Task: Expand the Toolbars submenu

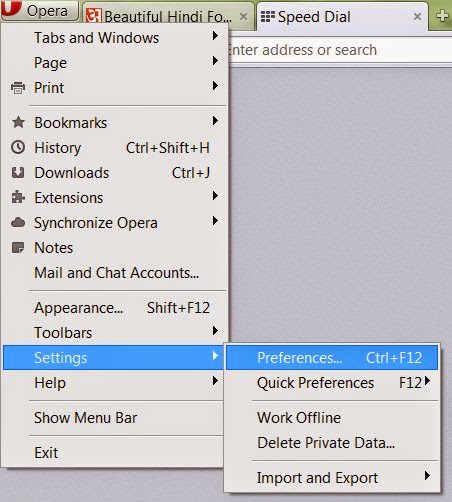Action: click(115, 333)
